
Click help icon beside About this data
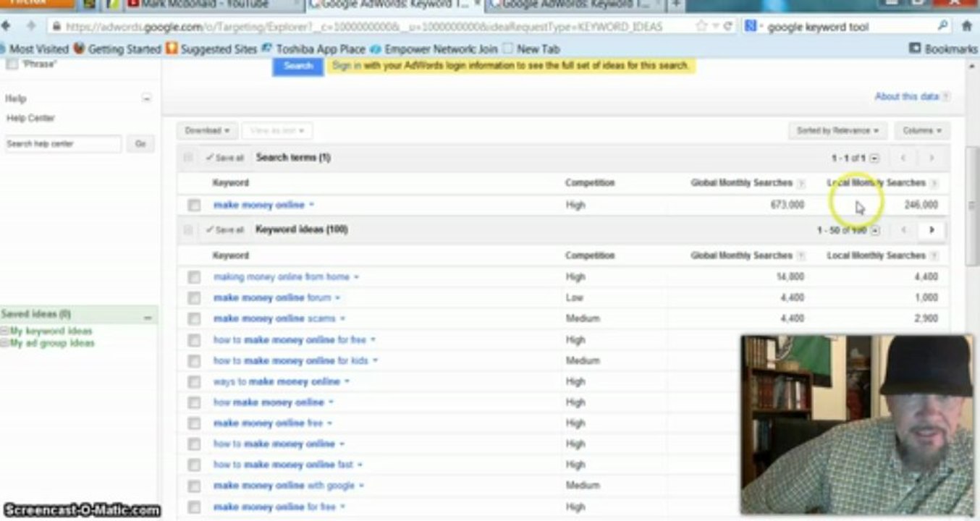pos(946,96)
